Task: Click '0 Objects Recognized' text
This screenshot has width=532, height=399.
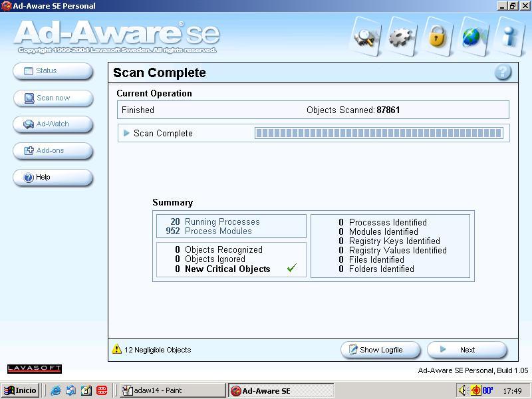Action: point(219,250)
